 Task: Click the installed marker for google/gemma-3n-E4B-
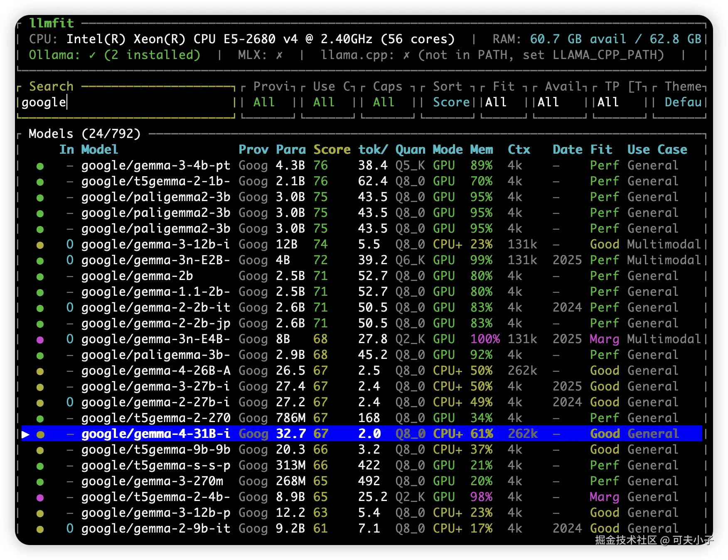pyautogui.click(x=70, y=339)
